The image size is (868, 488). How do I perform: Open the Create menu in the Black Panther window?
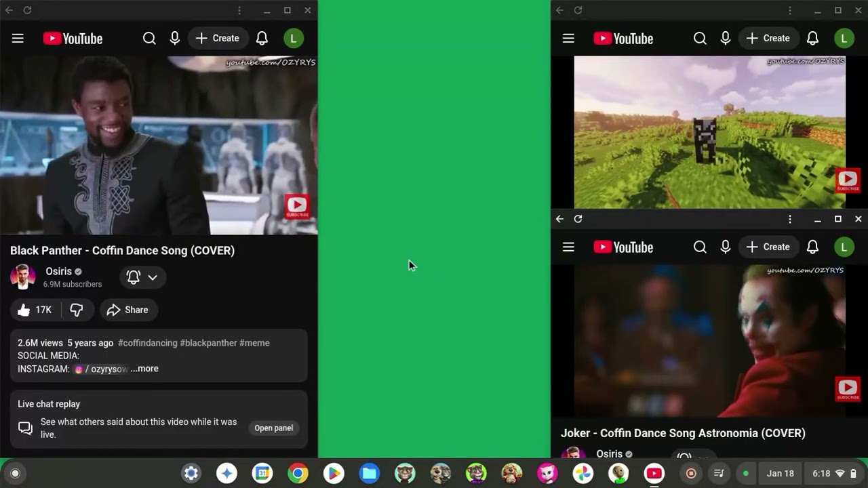[x=218, y=39]
